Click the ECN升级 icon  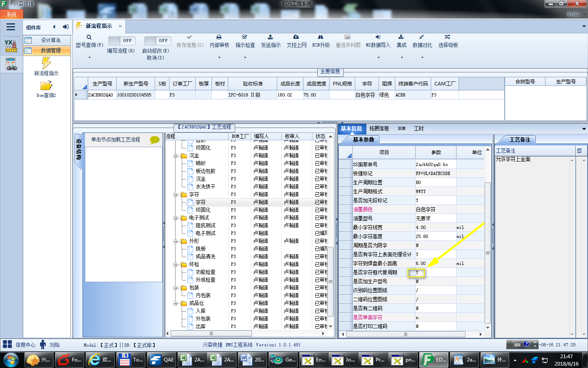tap(321, 37)
